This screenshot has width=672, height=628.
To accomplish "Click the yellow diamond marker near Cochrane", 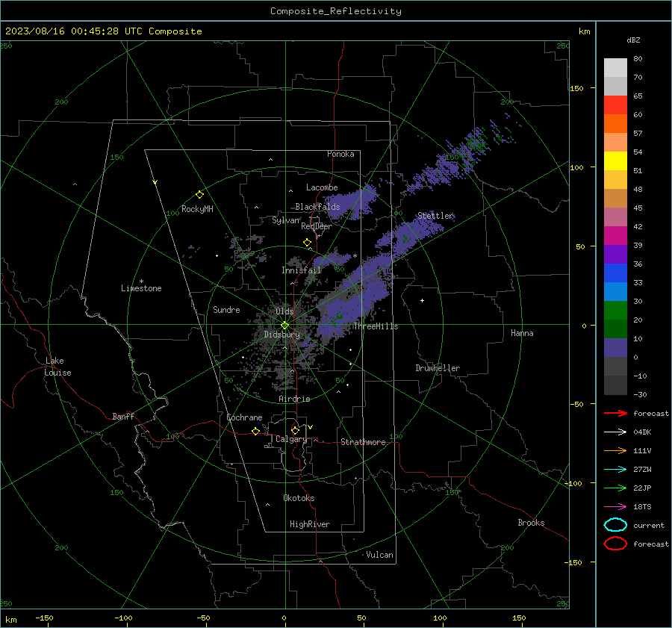I will coord(256,431).
